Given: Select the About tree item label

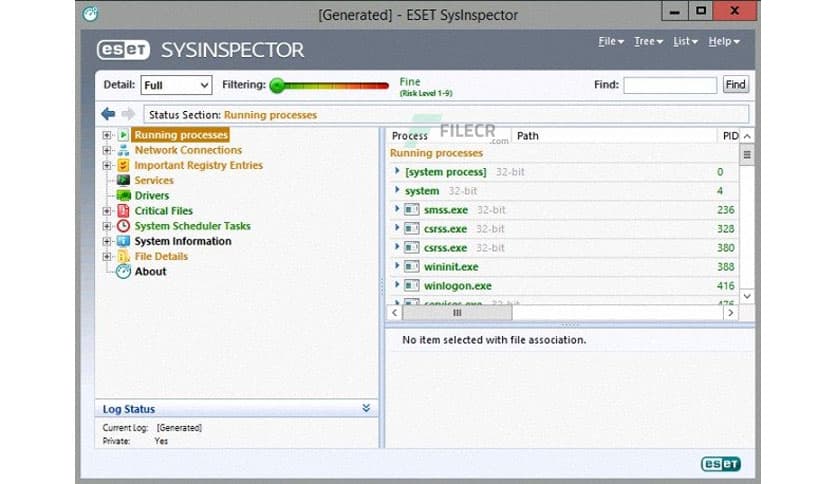Looking at the screenshot, I should click(x=150, y=271).
